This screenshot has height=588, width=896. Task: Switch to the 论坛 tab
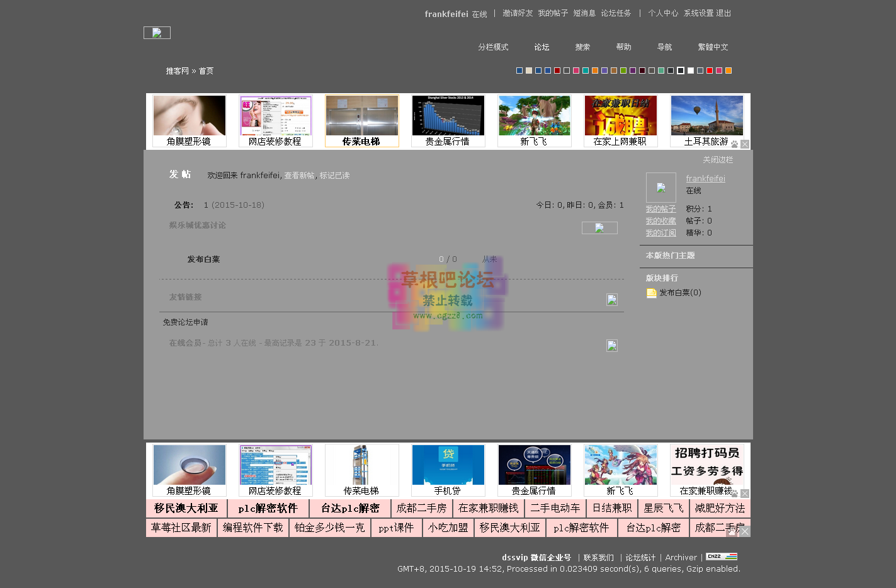[x=541, y=47]
